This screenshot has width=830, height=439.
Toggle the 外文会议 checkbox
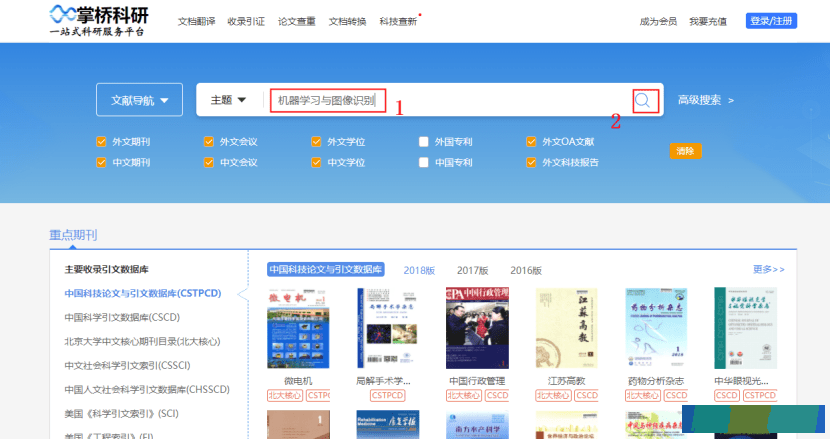209,141
